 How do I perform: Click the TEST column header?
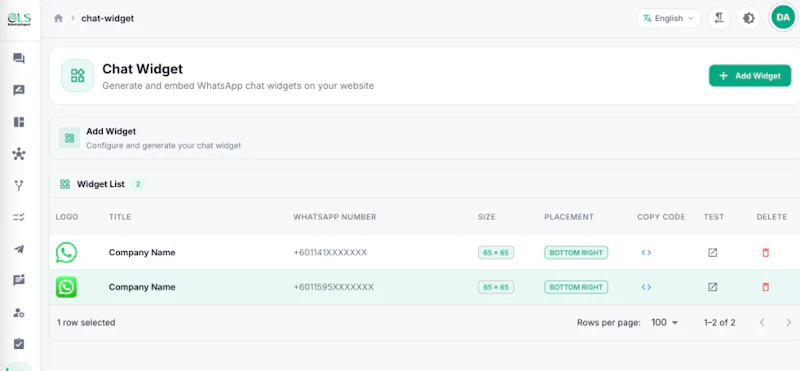714,217
